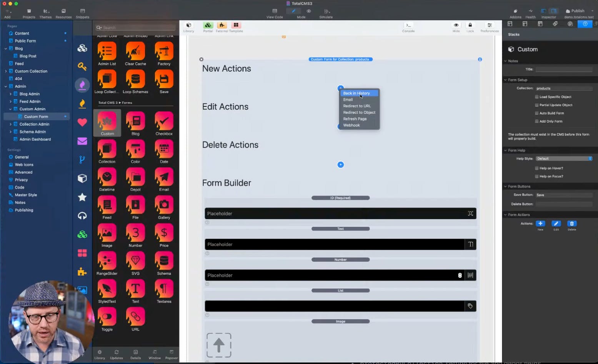Open the Help Style dropdown

tap(564, 158)
